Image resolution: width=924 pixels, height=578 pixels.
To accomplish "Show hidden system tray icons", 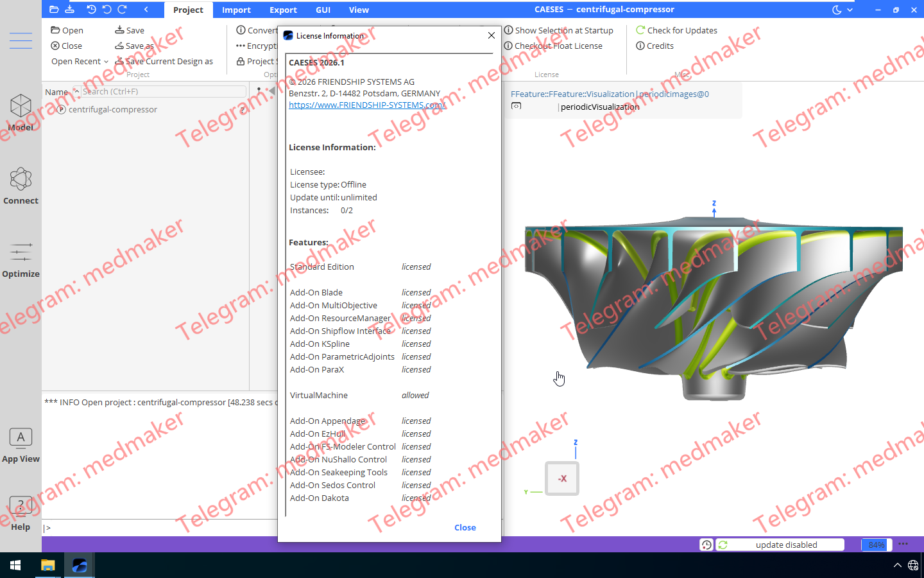I will (897, 565).
